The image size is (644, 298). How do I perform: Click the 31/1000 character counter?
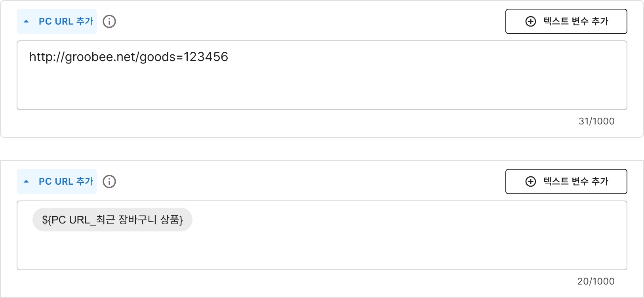point(596,121)
